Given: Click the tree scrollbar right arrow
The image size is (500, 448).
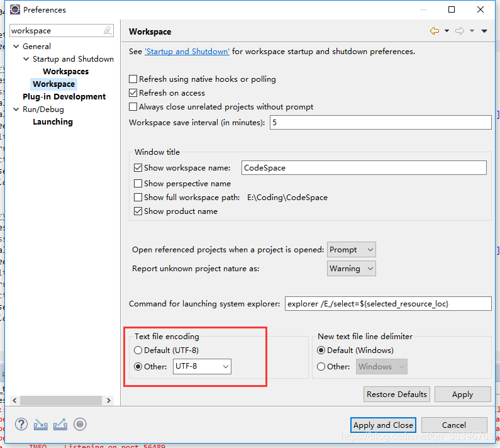Looking at the screenshot, I should (109, 400).
